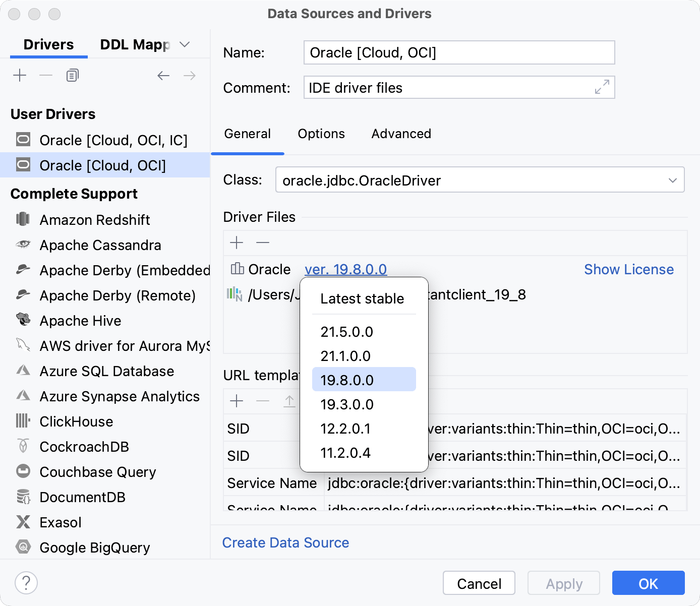700x606 pixels.
Task: Duplicate the driver via the copy icon
Action: click(72, 75)
